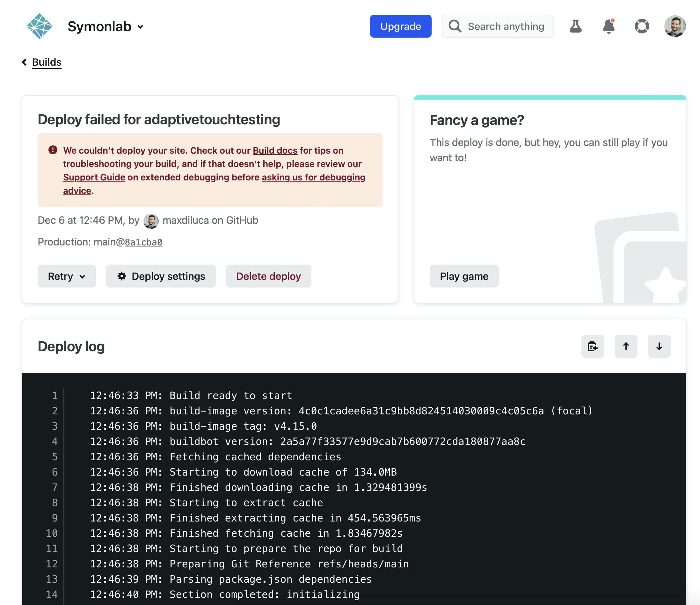This screenshot has width=700, height=605.
Task: Click the Delete deploy button
Action: [x=268, y=276]
